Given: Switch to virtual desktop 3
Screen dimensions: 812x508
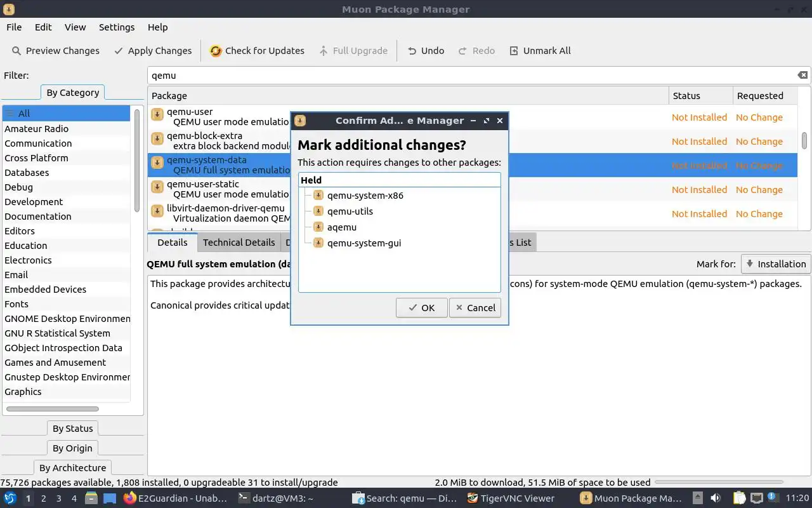Looking at the screenshot, I should 58,498.
